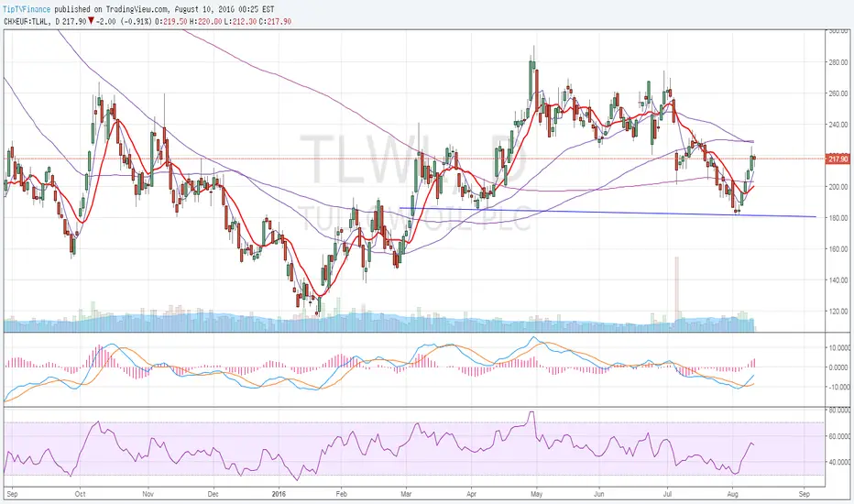Click the red 217.90 last-price axis label
854x504 pixels.
[x=838, y=159]
